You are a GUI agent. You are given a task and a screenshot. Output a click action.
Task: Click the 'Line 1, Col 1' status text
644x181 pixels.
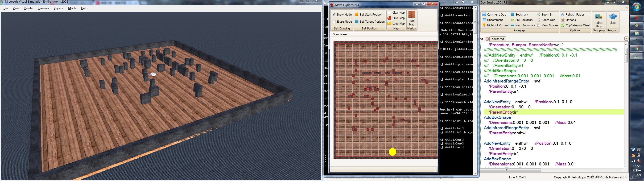tap(517, 177)
